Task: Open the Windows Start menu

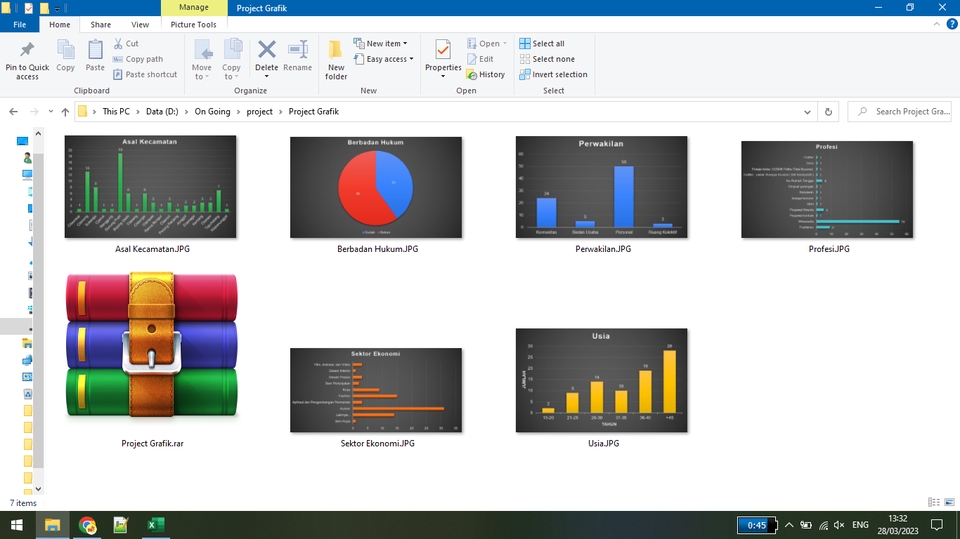Action: point(17,525)
